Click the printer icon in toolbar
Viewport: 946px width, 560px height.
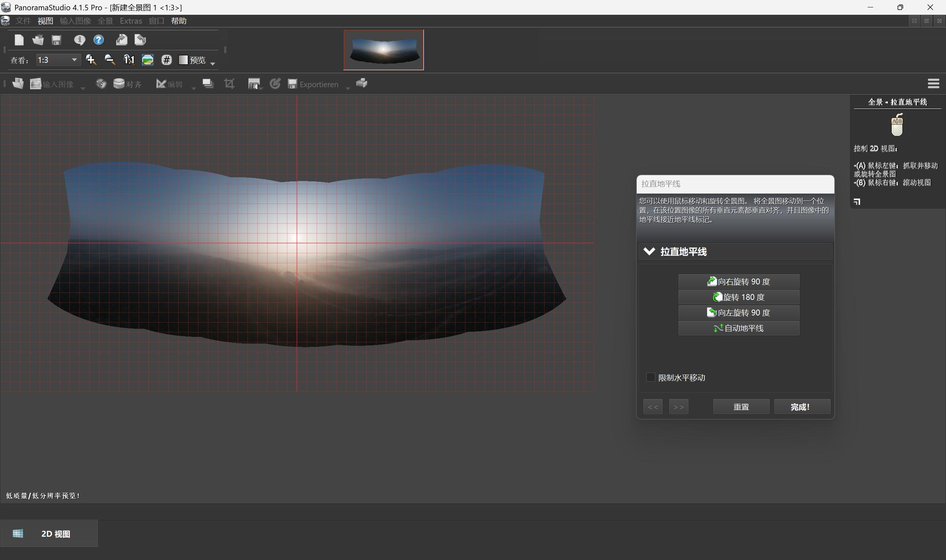362,83
